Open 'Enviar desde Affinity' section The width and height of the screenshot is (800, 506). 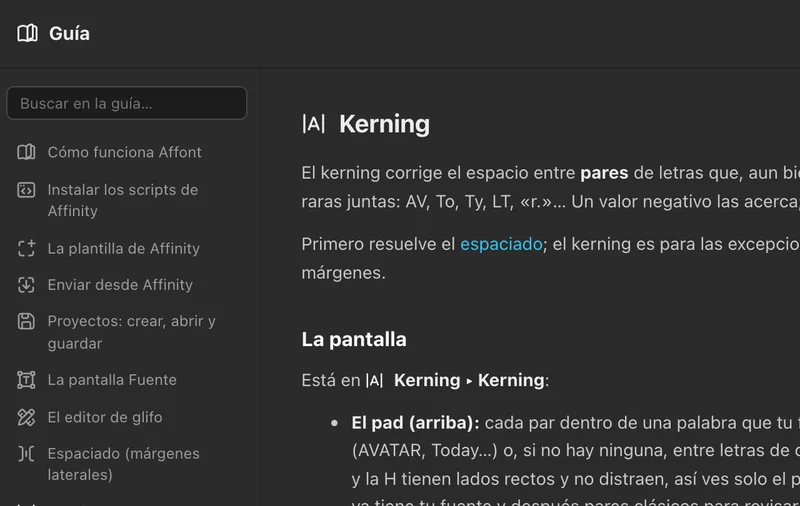pyautogui.click(x=120, y=285)
